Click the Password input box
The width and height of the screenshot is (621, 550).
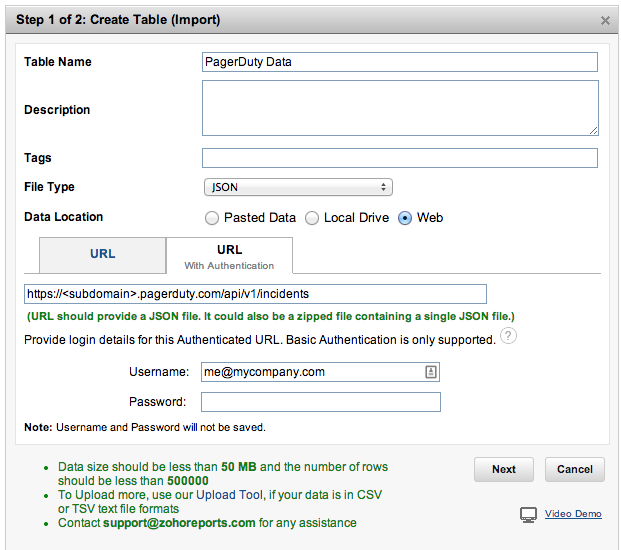(320, 402)
